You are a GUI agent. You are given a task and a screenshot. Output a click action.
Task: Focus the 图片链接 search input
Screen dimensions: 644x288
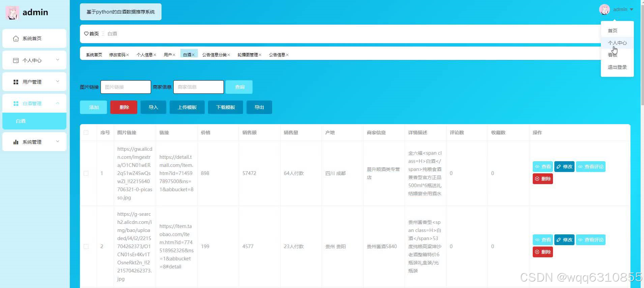(126, 87)
